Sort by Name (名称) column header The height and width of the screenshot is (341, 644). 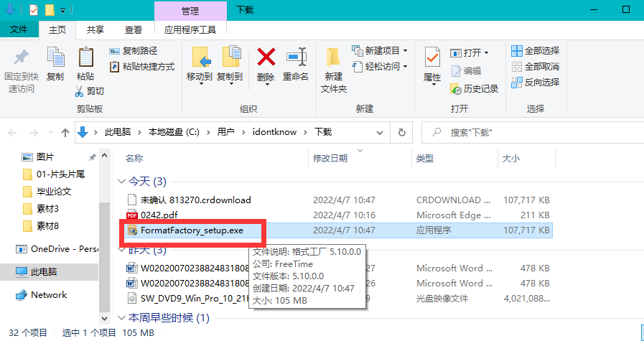pos(134,158)
